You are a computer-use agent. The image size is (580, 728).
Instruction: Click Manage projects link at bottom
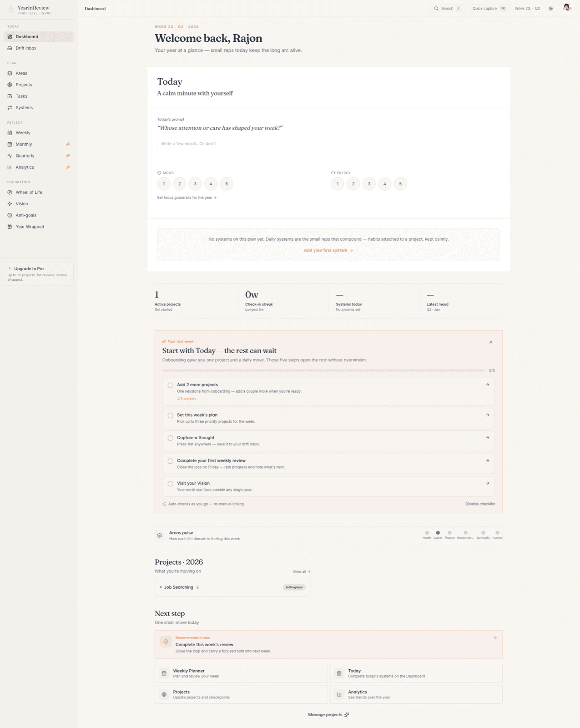click(x=328, y=715)
